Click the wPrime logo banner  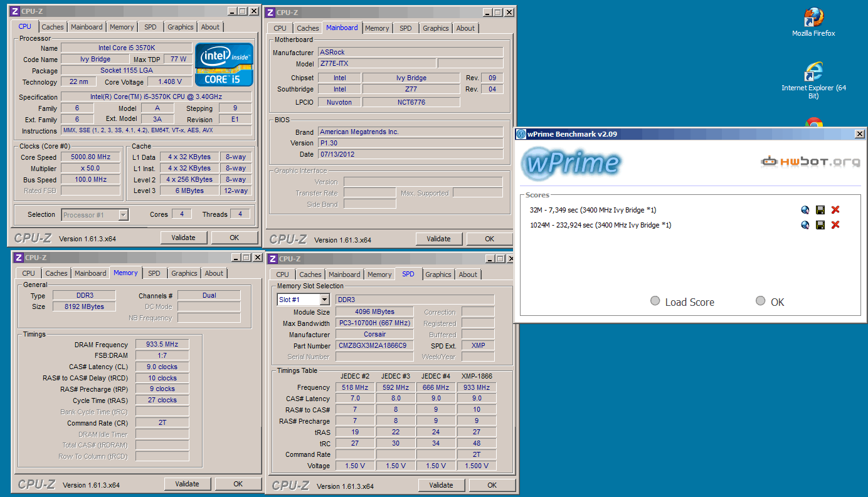(x=571, y=162)
